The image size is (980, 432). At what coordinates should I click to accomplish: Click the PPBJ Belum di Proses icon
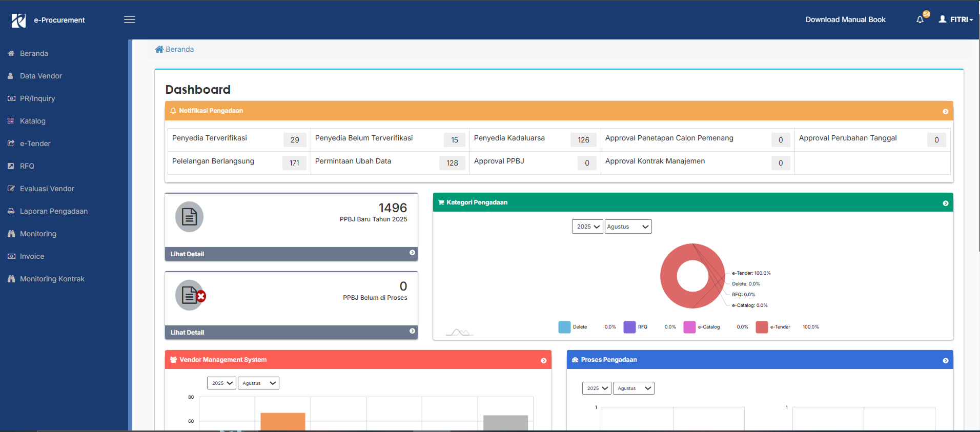[x=190, y=295]
